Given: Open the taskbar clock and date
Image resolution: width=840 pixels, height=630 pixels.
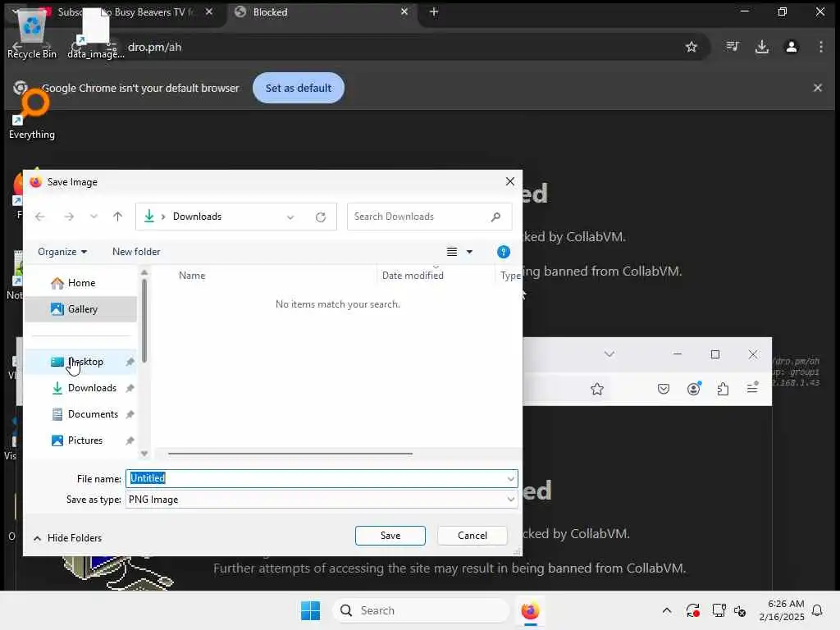Looking at the screenshot, I should pyautogui.click(x=782, y=610).
